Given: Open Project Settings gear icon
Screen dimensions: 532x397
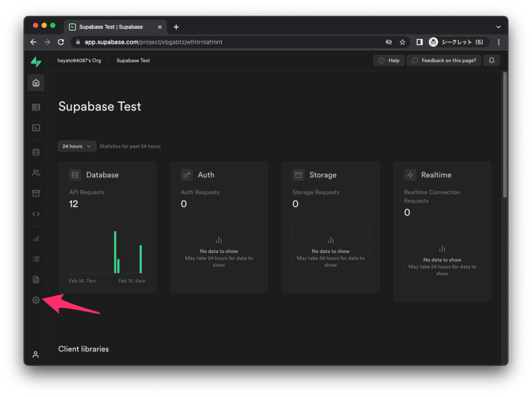Looking at the screenshot, I should (36, 300).
